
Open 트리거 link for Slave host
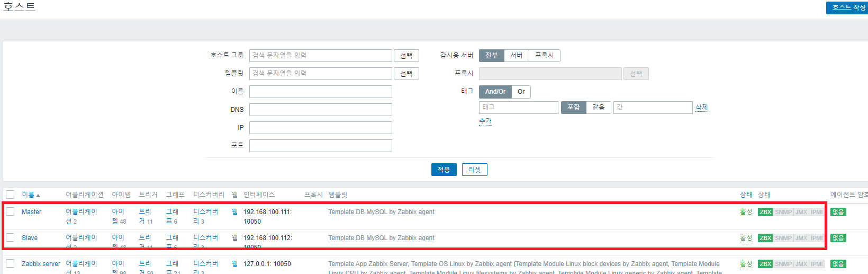pyautogui.click(x=146, y=241)
